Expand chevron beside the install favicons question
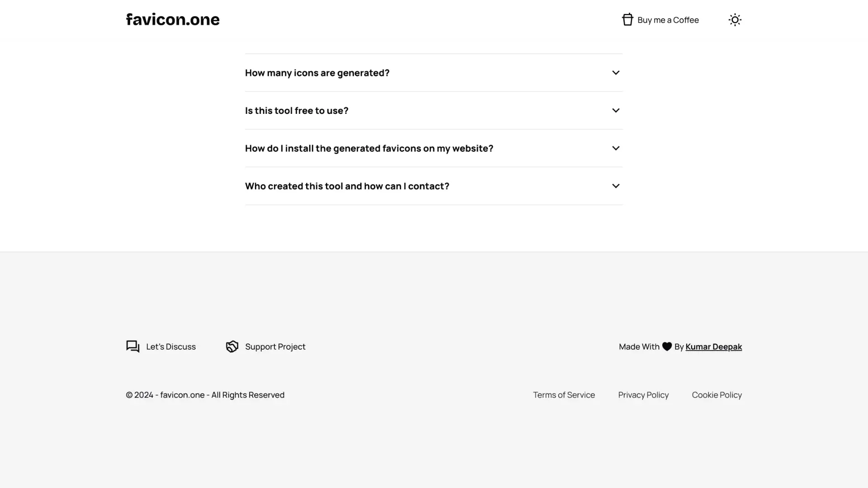The image size is (868, 488). (616, 148)
